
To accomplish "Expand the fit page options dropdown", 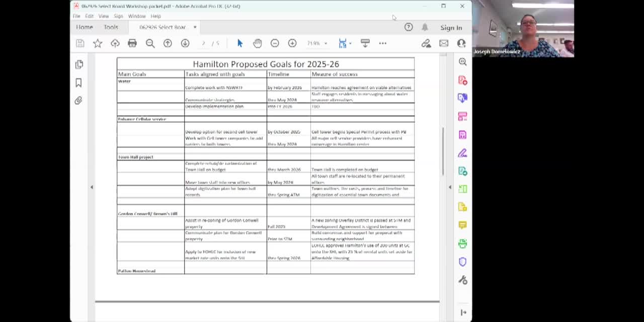I will (350, 43).
